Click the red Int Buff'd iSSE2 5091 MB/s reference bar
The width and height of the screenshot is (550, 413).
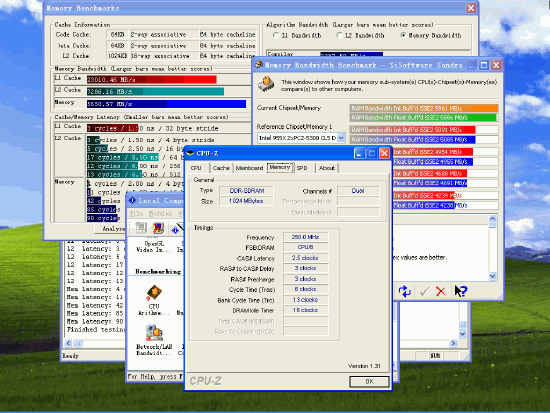click(412, 130)
